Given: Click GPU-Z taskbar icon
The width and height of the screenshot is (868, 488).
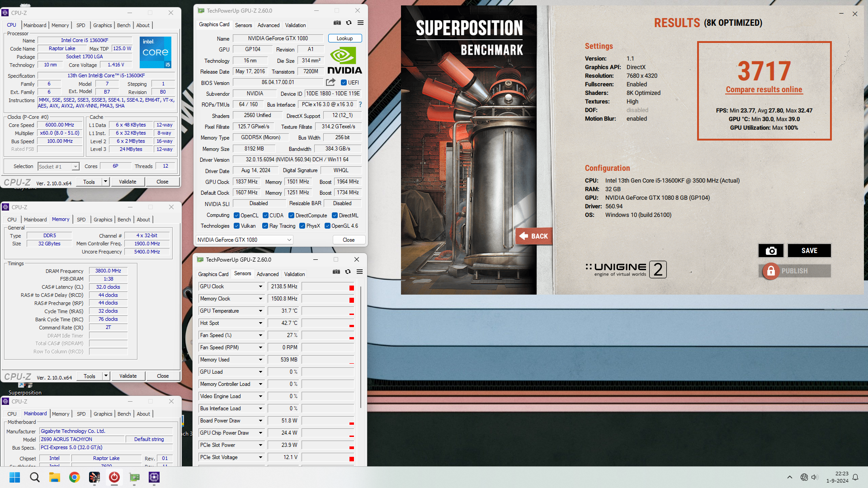Looking at the screenshot, I should click(134, 477).
